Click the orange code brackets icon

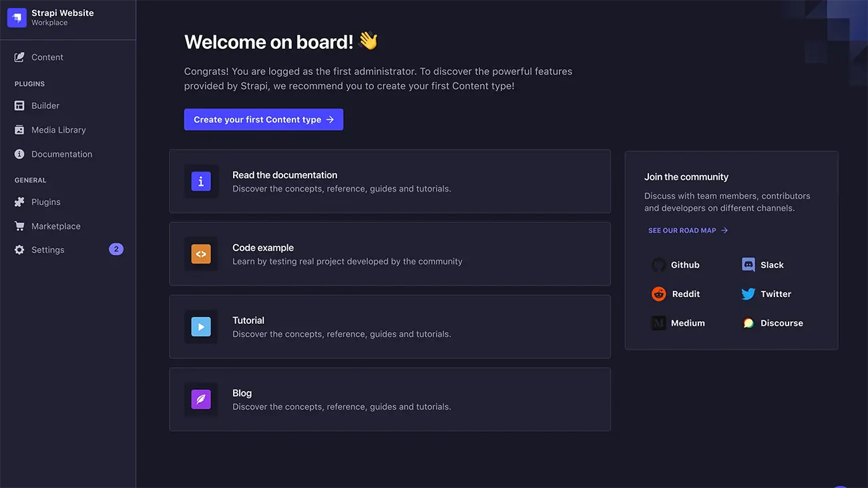(201, 254)
